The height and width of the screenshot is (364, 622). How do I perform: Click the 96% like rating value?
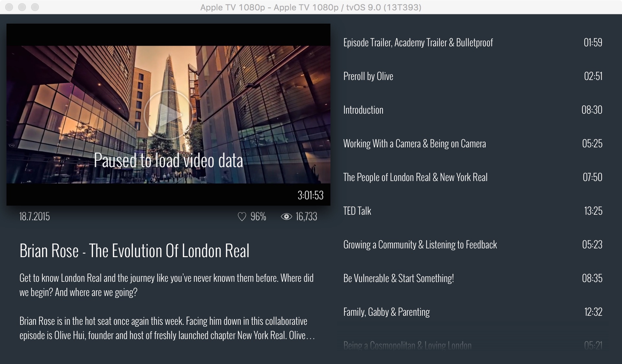click(258, 216)
